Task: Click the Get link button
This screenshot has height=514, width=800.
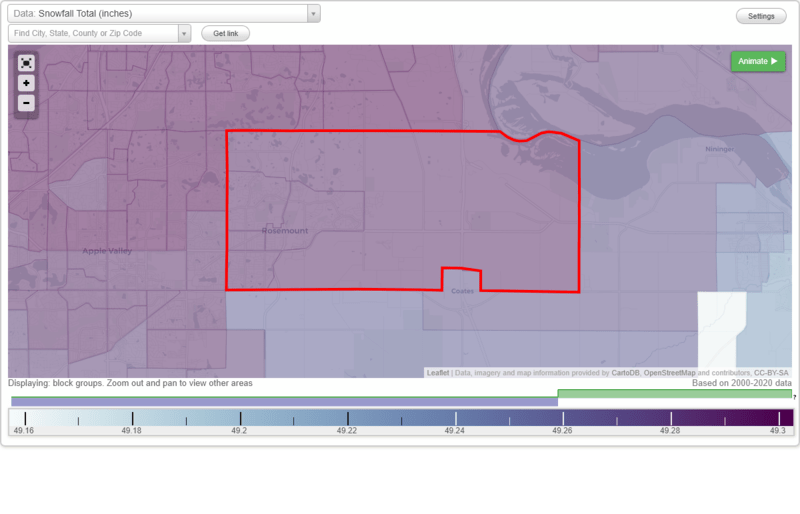Action: 226,34
